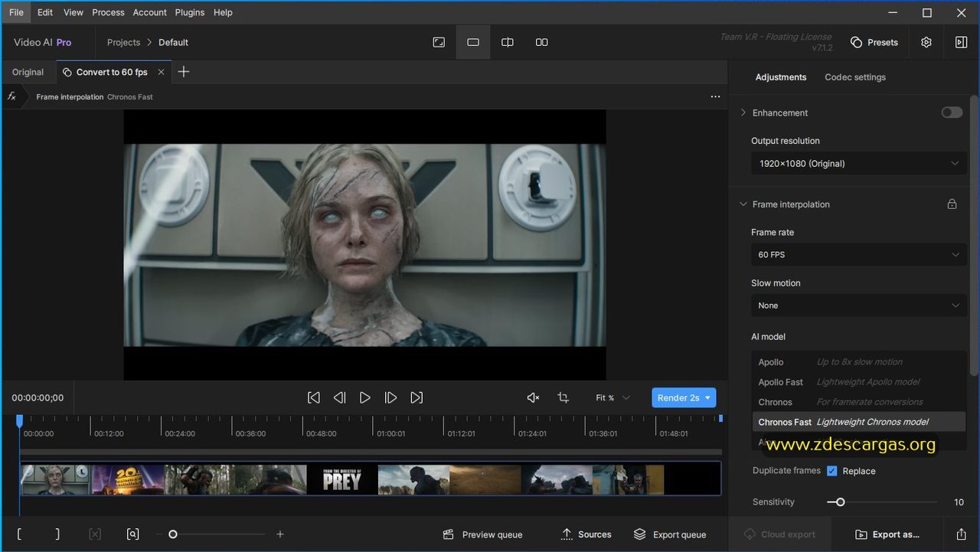This screenshot has height=552, width=980.
Task: Select the Convert to 60 fps tab
Action: point(112,72)
